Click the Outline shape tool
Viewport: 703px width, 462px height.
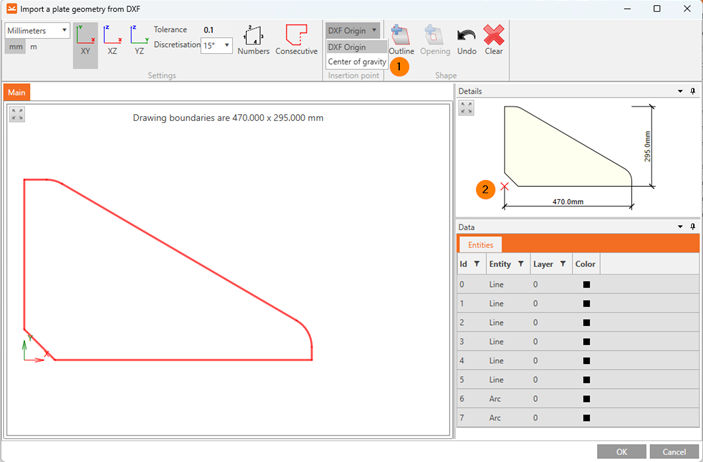(401, 40)
